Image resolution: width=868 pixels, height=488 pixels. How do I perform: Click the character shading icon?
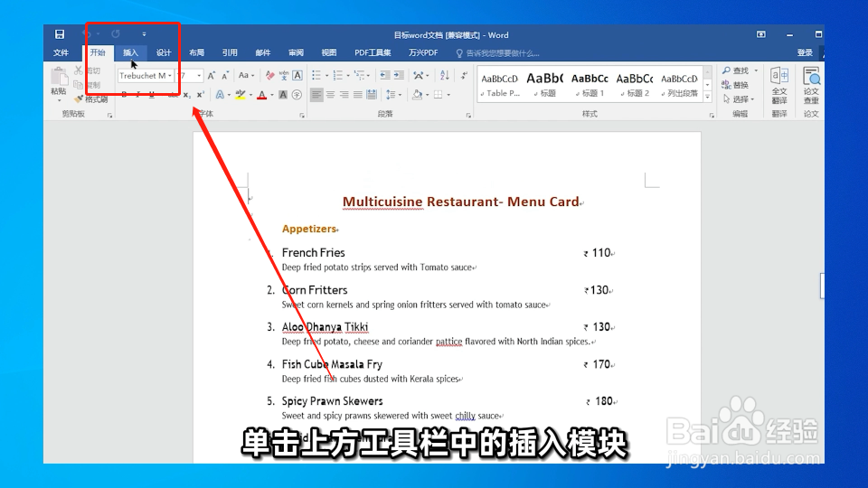[x=283, y=95]
